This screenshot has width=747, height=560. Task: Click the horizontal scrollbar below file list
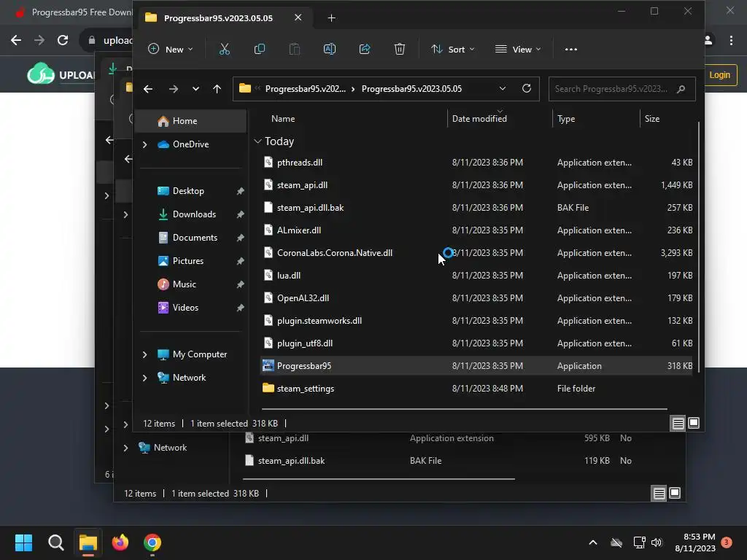(x=464, y=408)
